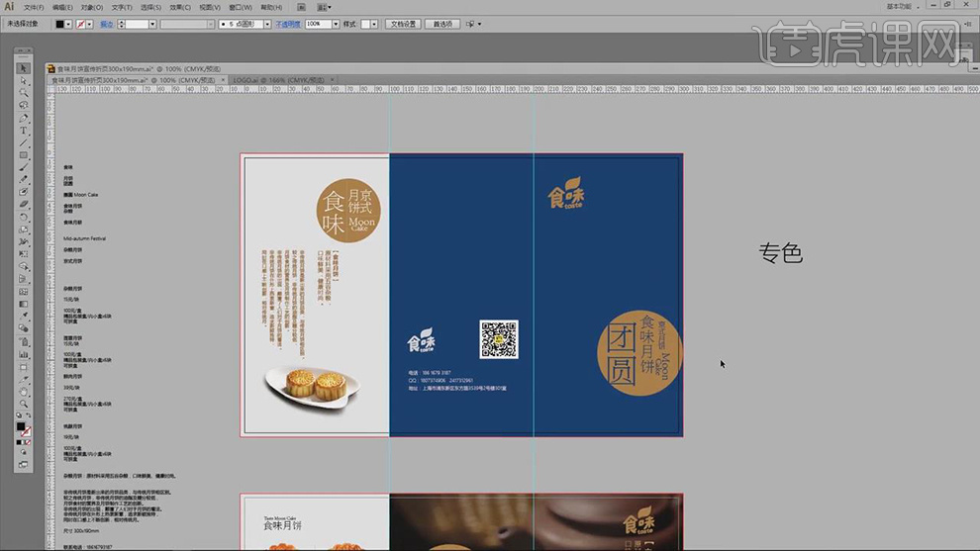The width and height of the screenshot is (980, 551).
Task: Choose the Rectangle tool
Action: pos(23,155)
